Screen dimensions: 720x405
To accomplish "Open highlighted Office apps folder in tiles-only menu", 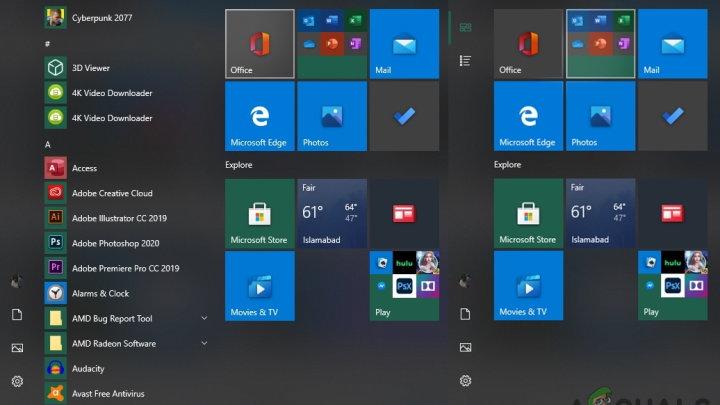I will click(601, 44).
